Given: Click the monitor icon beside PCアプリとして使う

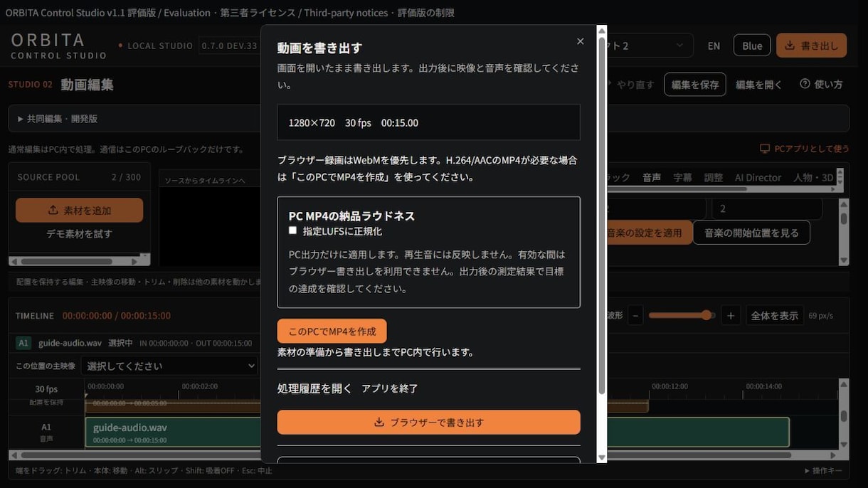Looking at the screenshot, I should pos(765,149).
